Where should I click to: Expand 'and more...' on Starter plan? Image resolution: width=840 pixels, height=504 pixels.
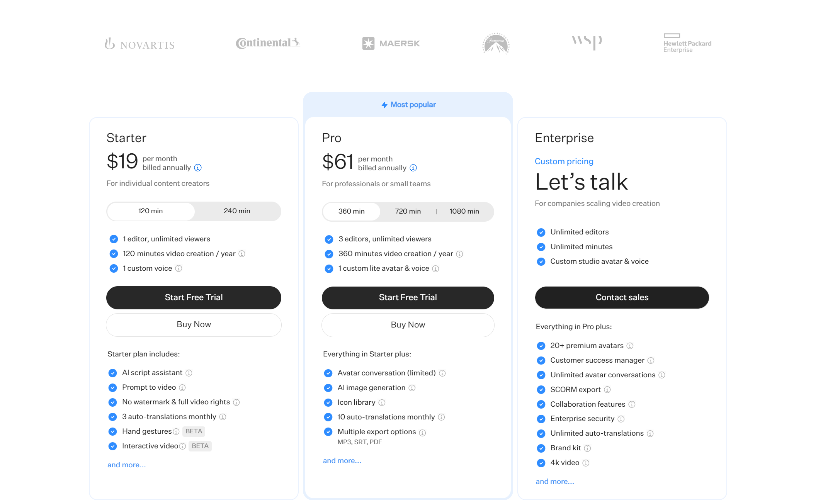tap(126, 464)
